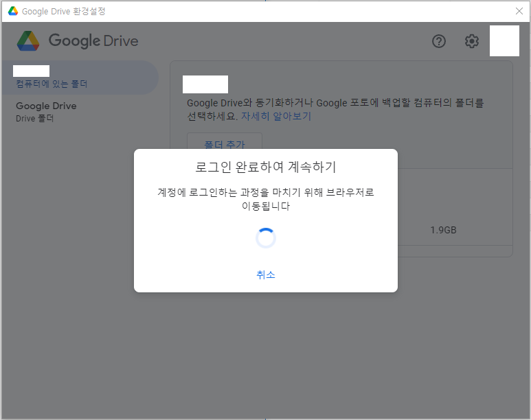Click the Google Drive logo in header
This screenshot has width=531, height=420.
[x=78, y=41]
